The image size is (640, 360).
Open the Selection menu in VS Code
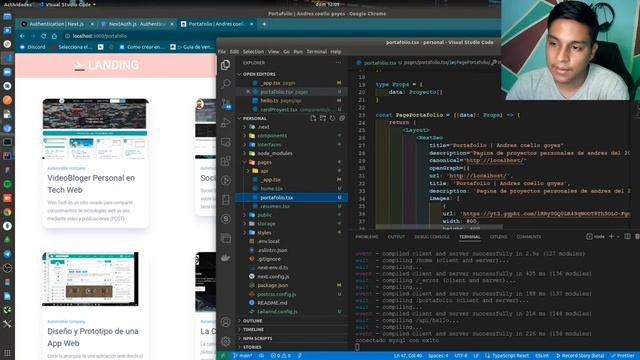[253, 52]
